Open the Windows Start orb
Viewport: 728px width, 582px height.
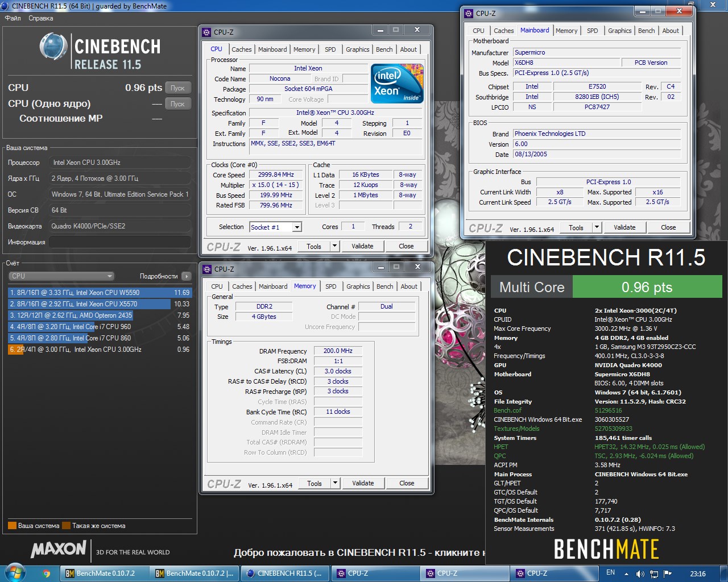(15, 573)
